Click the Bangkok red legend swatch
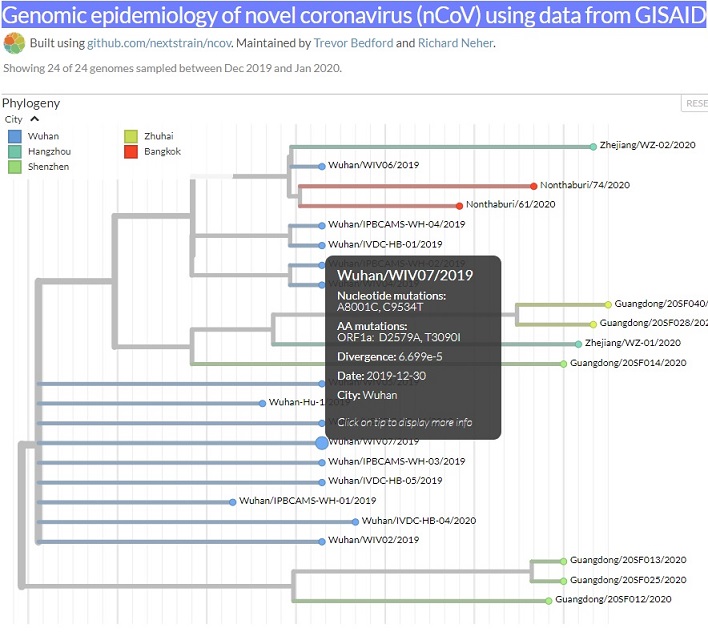Image resolution: width=708 pixels, height=632 pixels. (131, 151)
